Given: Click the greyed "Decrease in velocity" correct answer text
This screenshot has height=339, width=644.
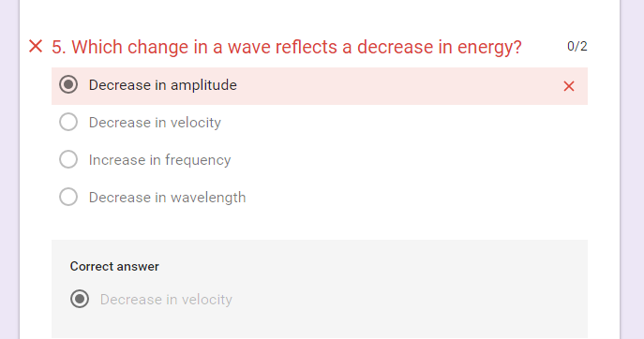Looking at the screenshot, I should tap(166, 300).
